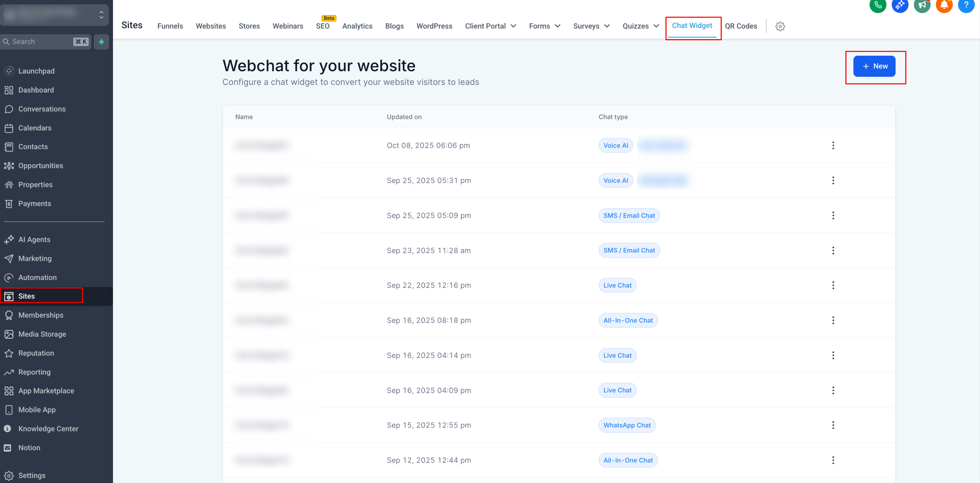This screenshot has width=980, height=483.
Task: Click the Ask AI sparkle icon
Action: [x=900, y=5]
